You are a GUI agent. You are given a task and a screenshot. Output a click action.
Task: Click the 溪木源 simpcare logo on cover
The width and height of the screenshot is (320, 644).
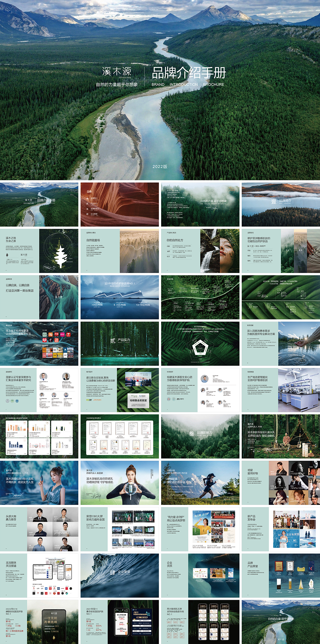(x=117, y=72)
